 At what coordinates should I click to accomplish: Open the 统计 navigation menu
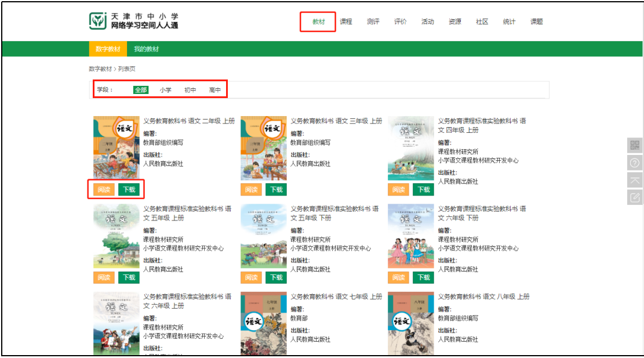point(510,22)
